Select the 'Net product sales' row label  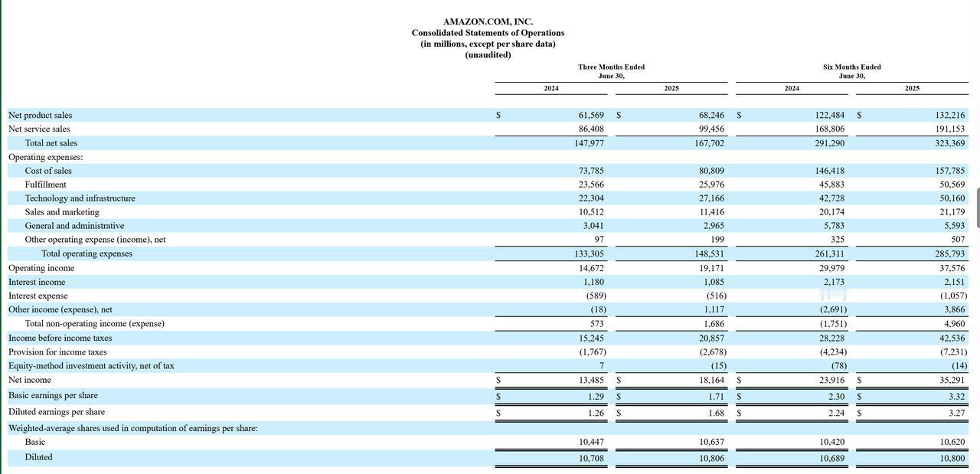40,115
